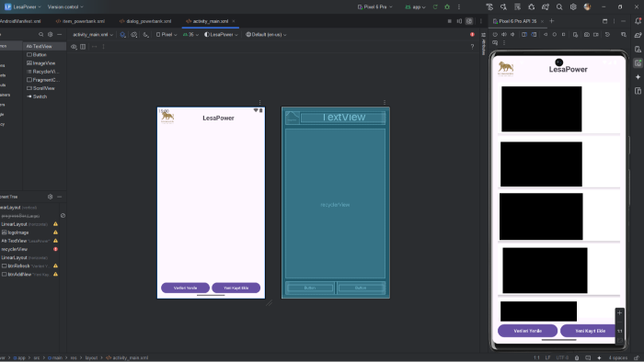
Task: Add a new running device tab
Action: point(552,21)
